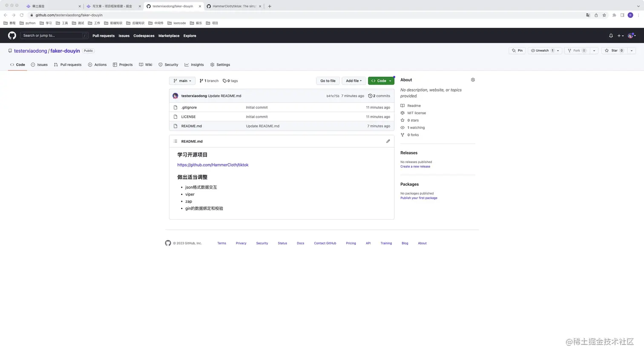Open the repository Settings tab
Viewport: 644px width, 356px height.
pos(220,65)
